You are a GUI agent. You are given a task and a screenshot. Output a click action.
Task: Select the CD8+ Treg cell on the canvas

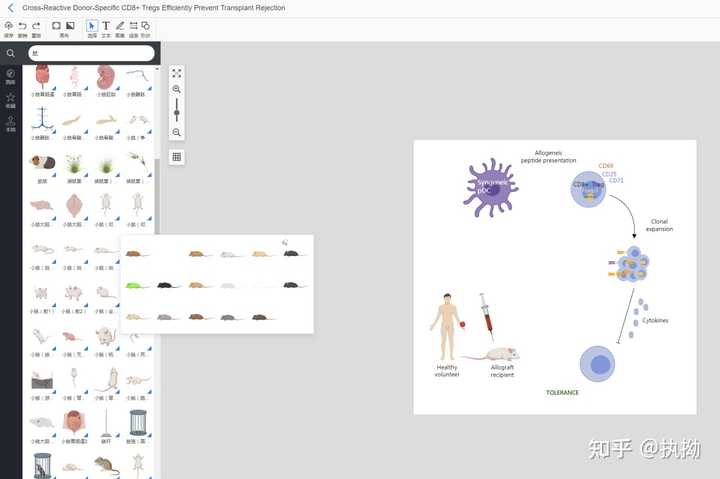[588, 189]
